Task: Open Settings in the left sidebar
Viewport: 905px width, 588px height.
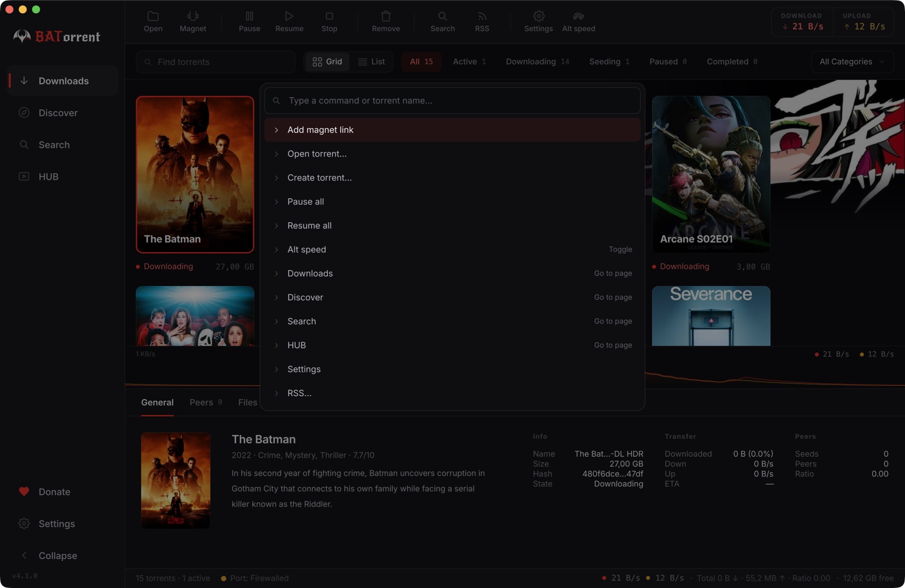Action: [63, 524]
